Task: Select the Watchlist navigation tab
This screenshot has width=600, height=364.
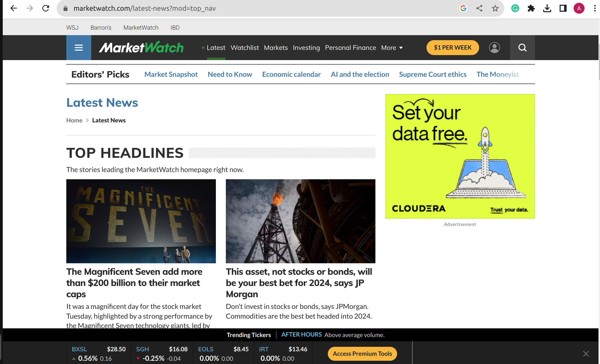Action: (x=244, y=48)
